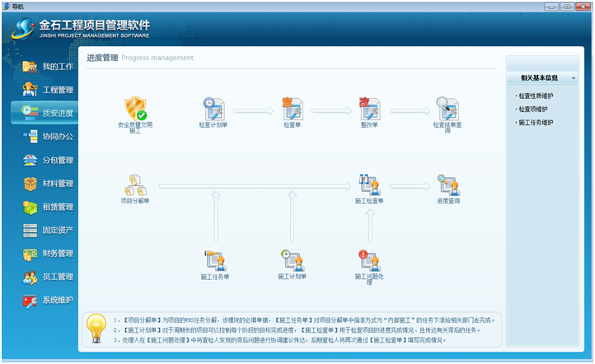
Task: Select 质安进度 sidebar item
Action: (x=45, y=113)
